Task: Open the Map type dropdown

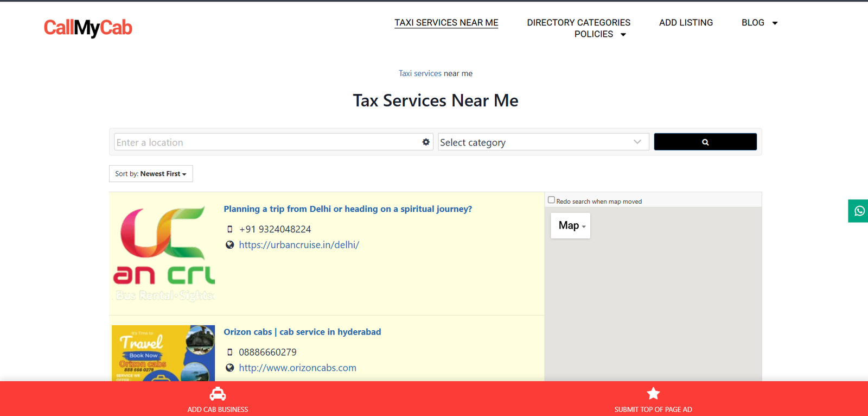Action: [x=571, y=225]
